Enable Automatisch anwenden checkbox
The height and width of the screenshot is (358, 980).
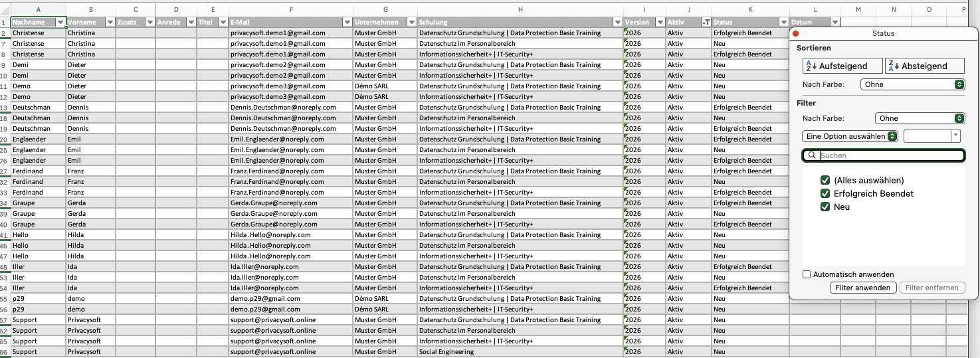(807, 274)
